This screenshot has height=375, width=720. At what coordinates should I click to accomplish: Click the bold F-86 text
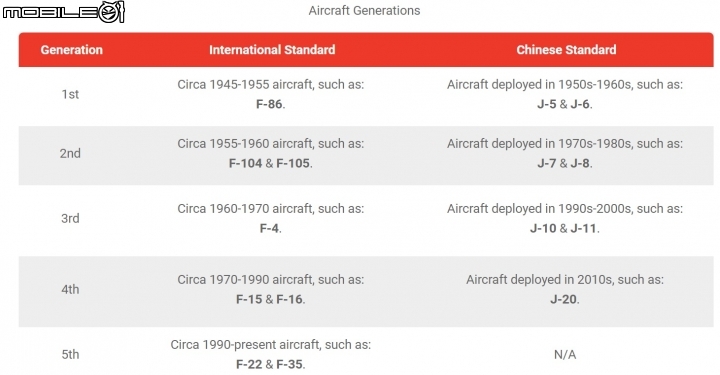(269, 104)
